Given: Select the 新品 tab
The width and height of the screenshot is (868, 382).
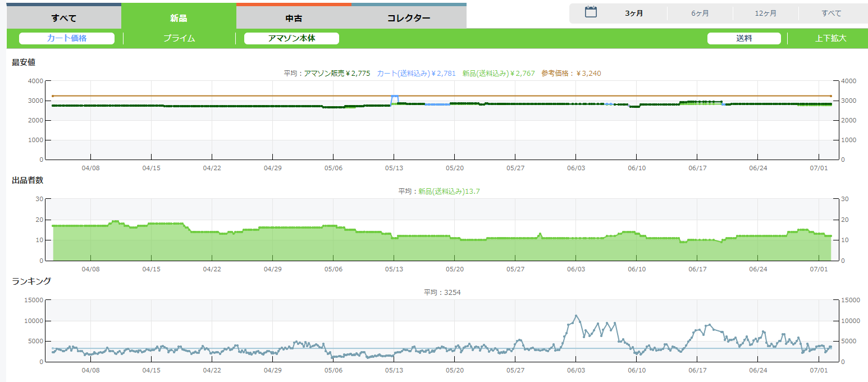Looking at the screenshot, I should click(x=179, y=18).
